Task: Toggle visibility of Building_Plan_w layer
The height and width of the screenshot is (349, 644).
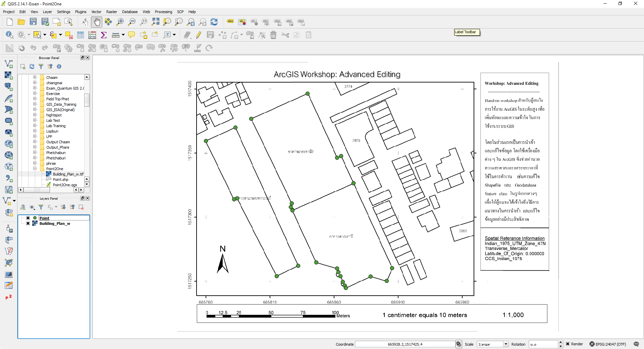Action: (28, 223)
